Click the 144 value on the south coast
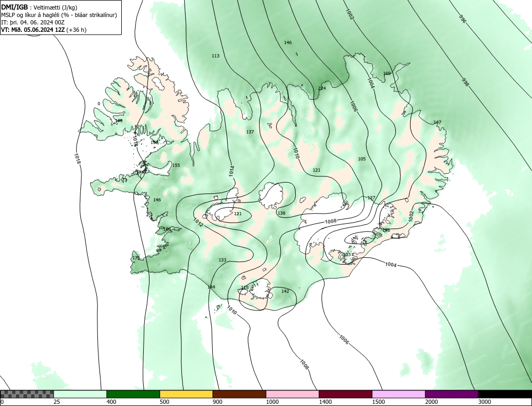This screenshot has width=532, height=406. [x=211, y=287]
